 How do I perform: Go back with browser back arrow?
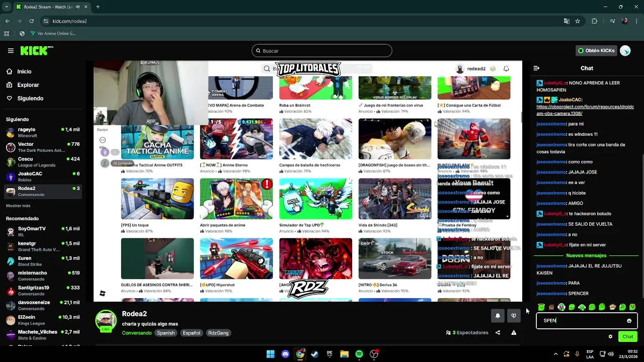click(7, 21)
